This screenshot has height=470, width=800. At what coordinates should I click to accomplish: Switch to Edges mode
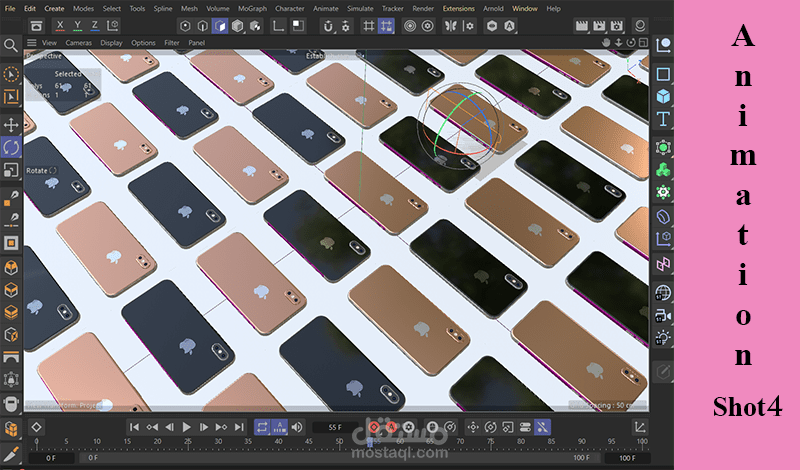[x=203, y=26]
